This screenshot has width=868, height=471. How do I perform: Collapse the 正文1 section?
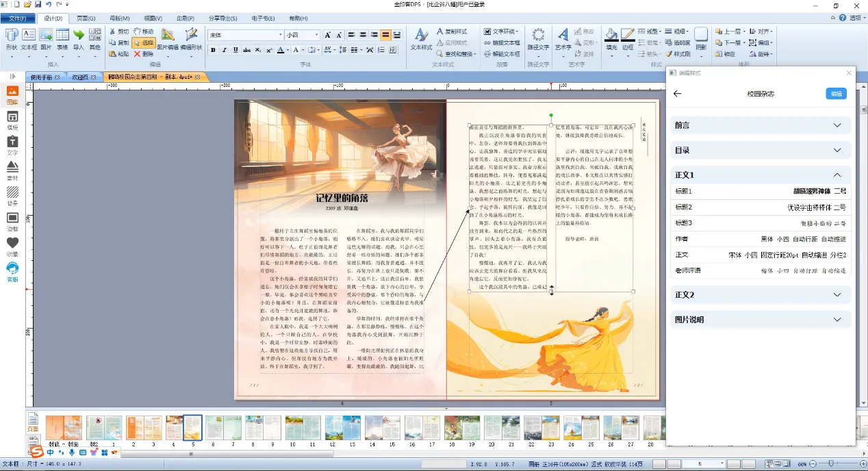pyautogui.click(x=837, y=175)
